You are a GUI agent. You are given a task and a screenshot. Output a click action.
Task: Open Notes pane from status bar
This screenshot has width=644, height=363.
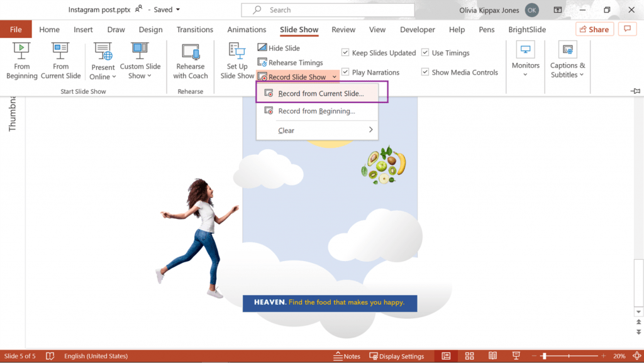pos(347,356)
